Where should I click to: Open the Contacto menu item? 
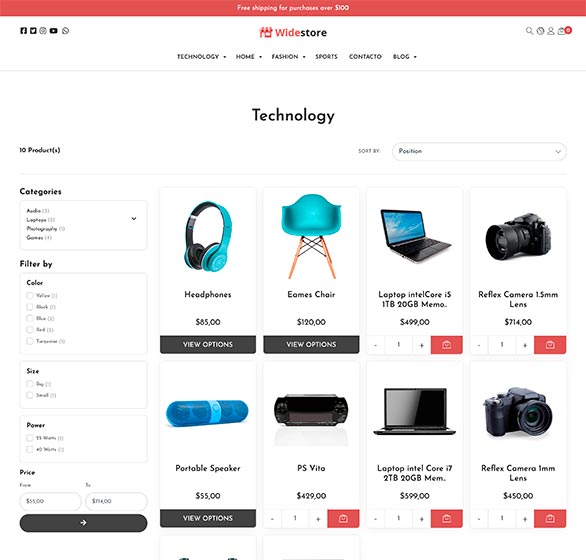coord(365,57)
